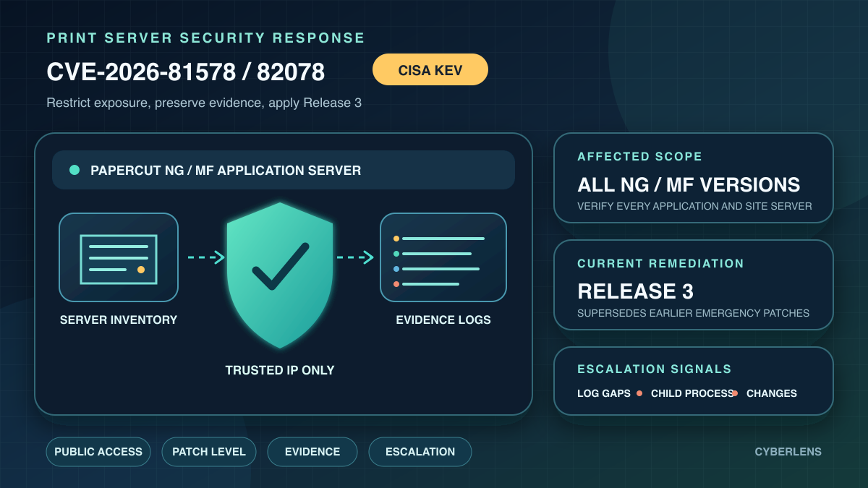
Task: Click the RELEASE 3 text
Action: pyautogui.click(x=636, y=291)
